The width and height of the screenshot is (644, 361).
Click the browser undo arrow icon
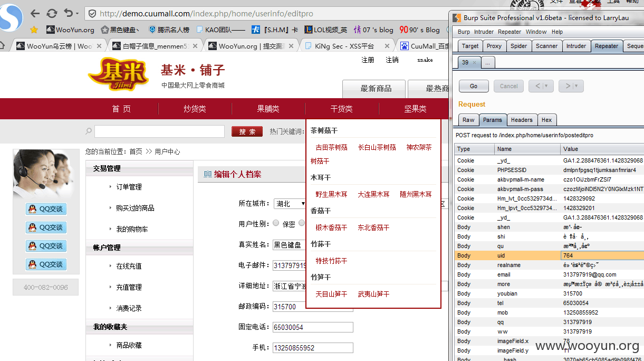[x=68, y=13]
